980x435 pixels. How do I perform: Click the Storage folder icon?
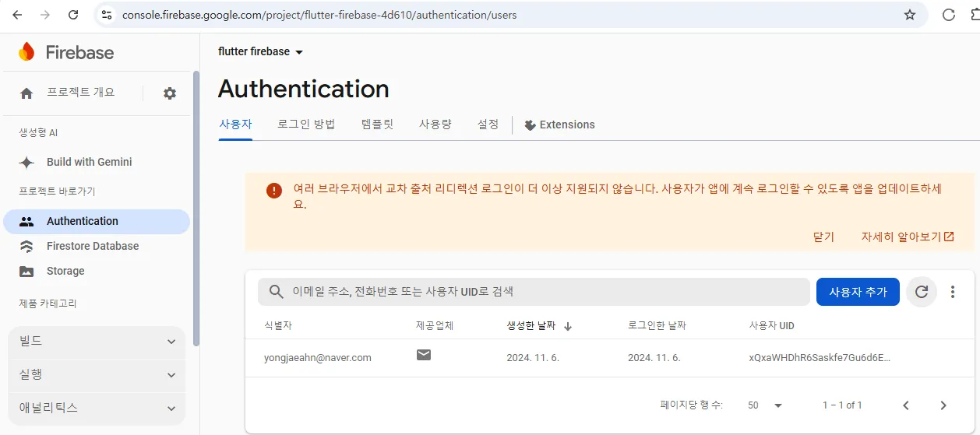[x=26, y=271]
